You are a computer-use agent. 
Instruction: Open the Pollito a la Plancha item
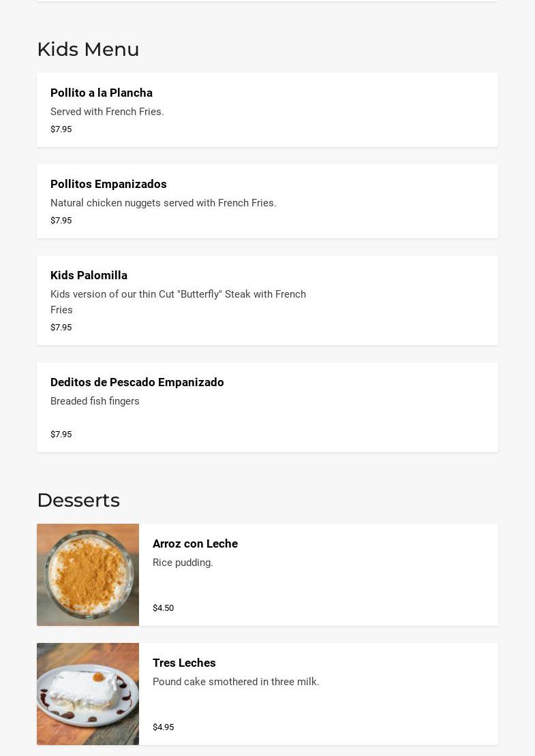[102, 93]
